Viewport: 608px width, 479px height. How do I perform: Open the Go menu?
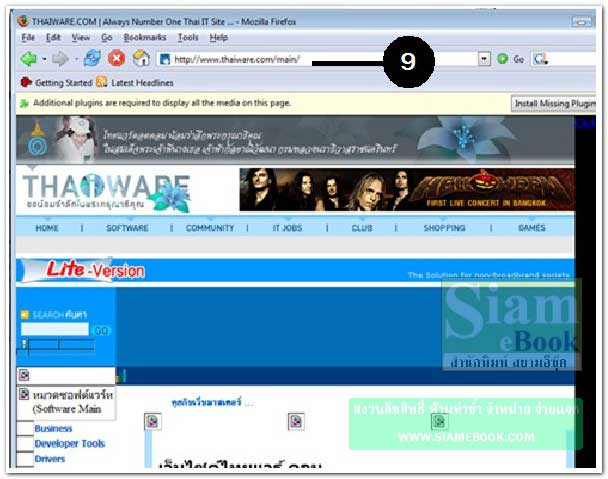(x=107, y=38)
